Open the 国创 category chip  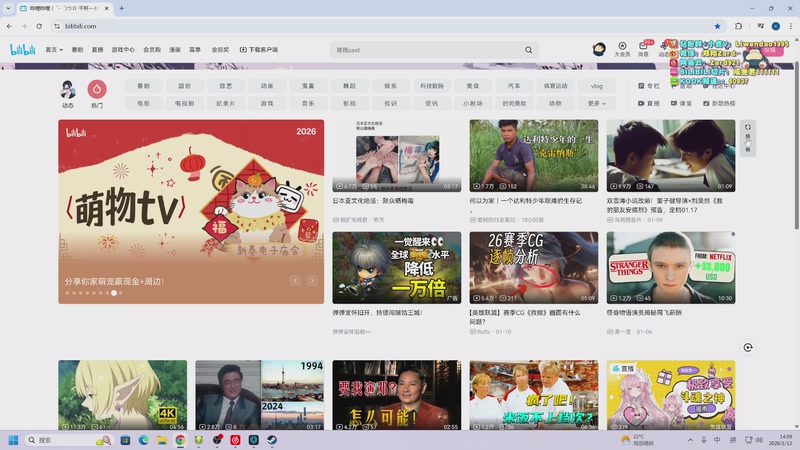(x=184, y=86)
